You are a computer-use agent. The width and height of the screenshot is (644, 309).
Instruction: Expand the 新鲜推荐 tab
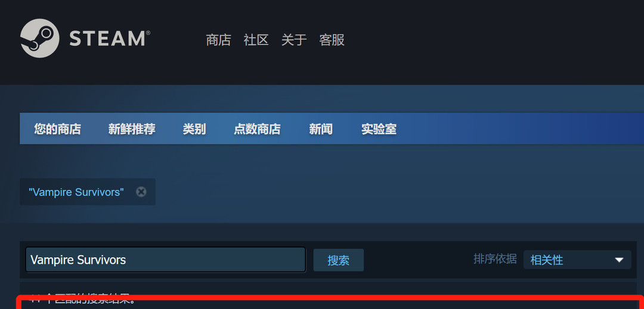tap(132, 129)
